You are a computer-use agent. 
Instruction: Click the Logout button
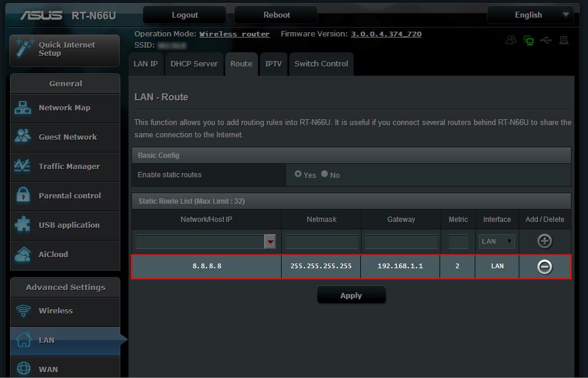pos(184,15)
